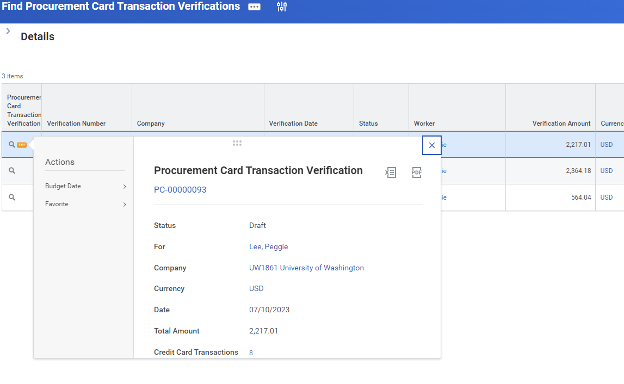This screenshot has height=384, width=624.
Task: Expand the Details section chevron
Action: [x=8, y=31]
